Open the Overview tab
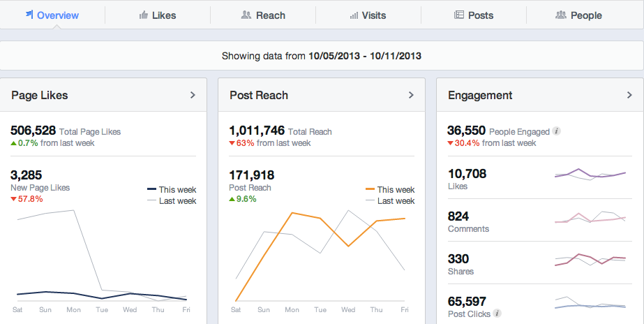The height and width of the screenshot is (324, 644). coord(52,15)
